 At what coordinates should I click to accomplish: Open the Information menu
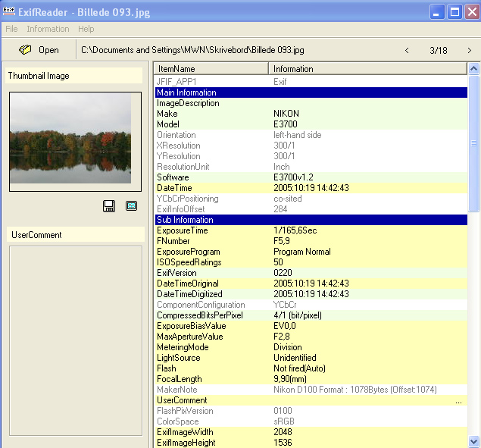pos(48,29)
